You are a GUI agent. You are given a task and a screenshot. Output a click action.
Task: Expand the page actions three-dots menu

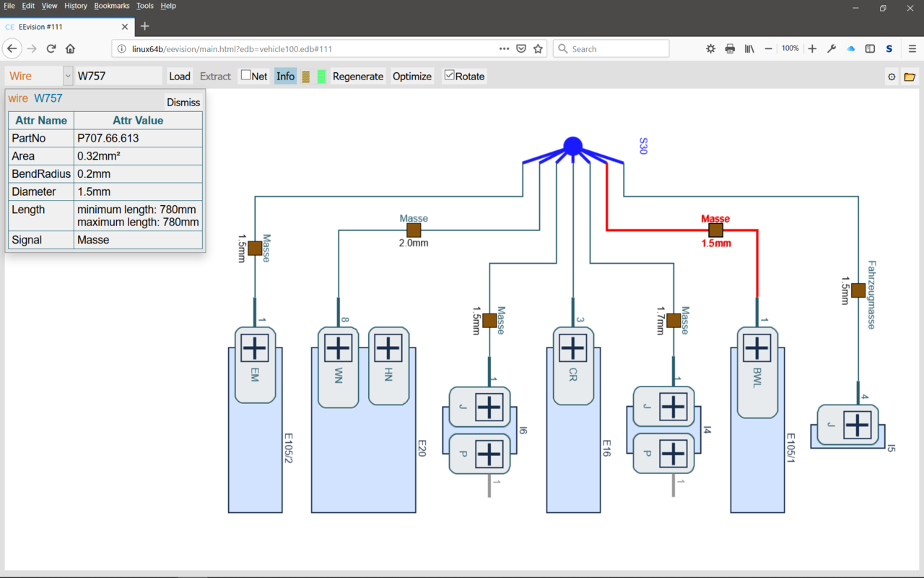504,48
